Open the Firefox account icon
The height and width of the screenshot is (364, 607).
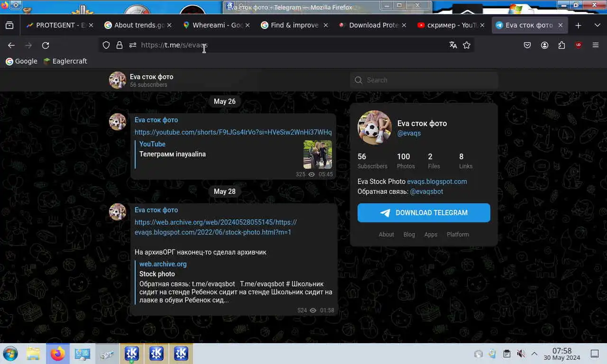(544, 45)
